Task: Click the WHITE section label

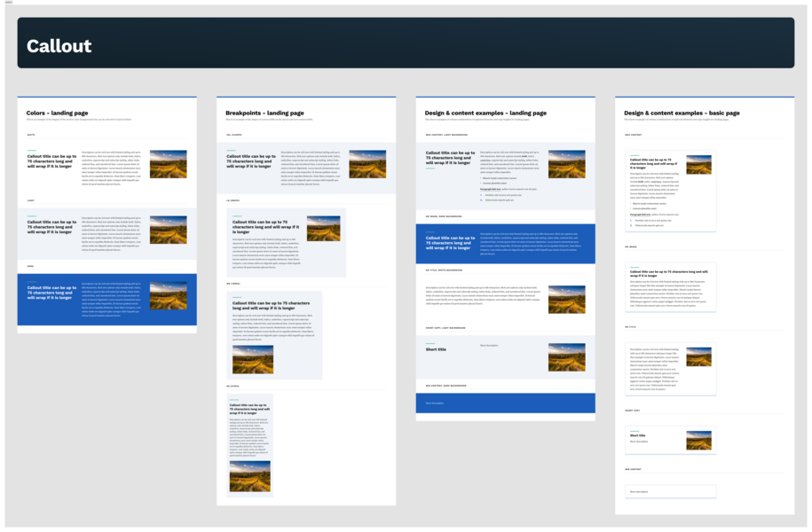Action: (x=32, y=135)
